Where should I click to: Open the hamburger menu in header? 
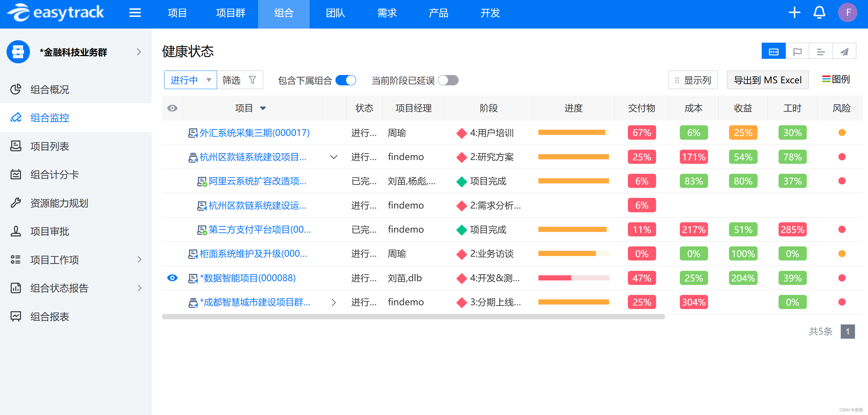(x=135, y=13)
